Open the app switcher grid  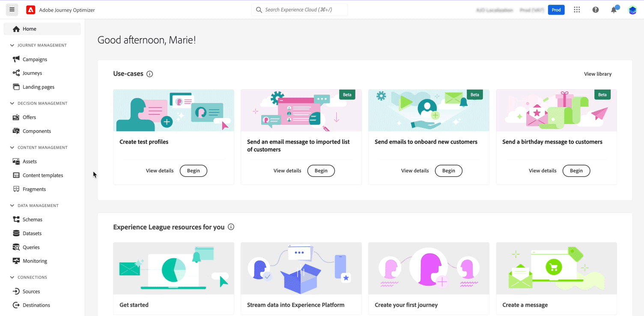click(x=577, y=10)
